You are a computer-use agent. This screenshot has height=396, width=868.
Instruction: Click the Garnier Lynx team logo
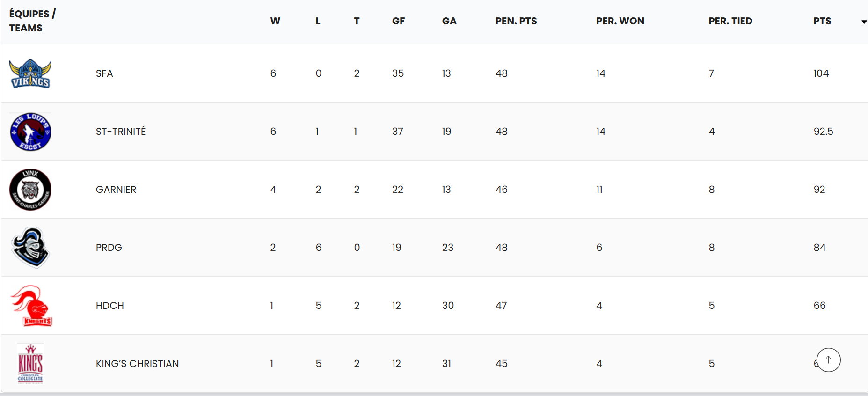coord(30,190)
